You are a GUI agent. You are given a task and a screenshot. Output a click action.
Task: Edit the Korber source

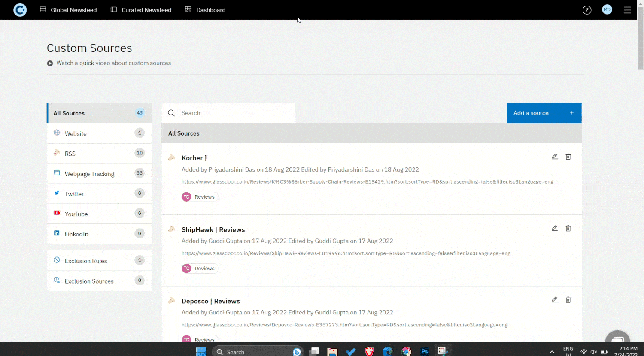point(555,157)
